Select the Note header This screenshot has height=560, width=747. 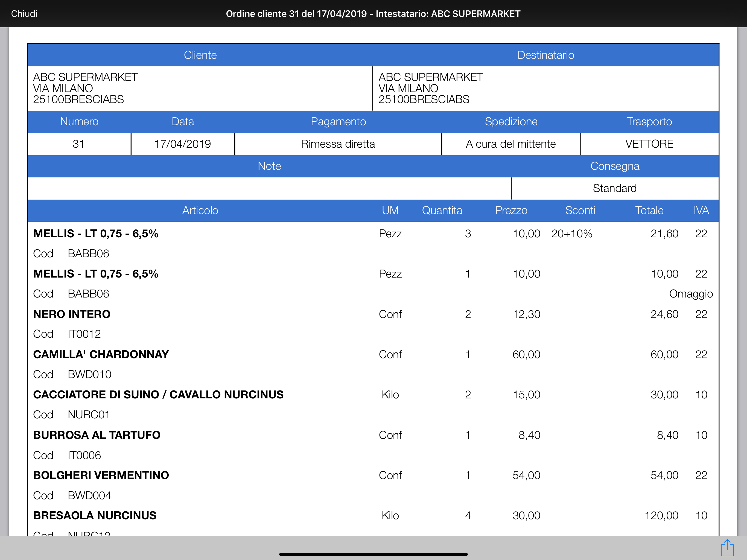point(269,166)
